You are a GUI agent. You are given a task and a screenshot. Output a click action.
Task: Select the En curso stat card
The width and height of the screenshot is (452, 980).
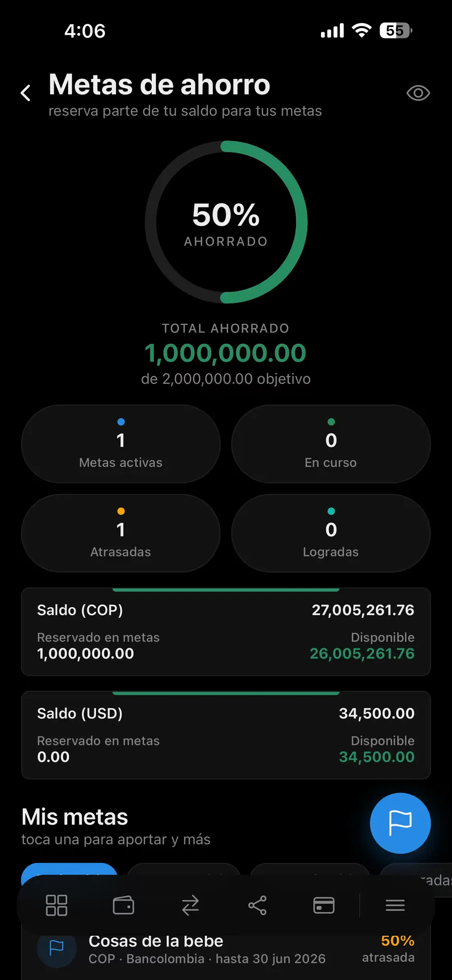pos(331,444)
